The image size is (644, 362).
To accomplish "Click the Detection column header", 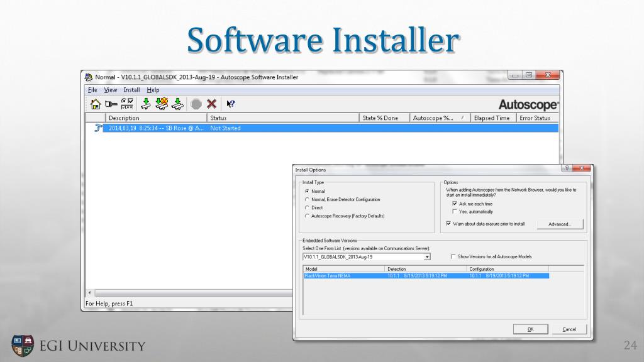I will [426, 269].
